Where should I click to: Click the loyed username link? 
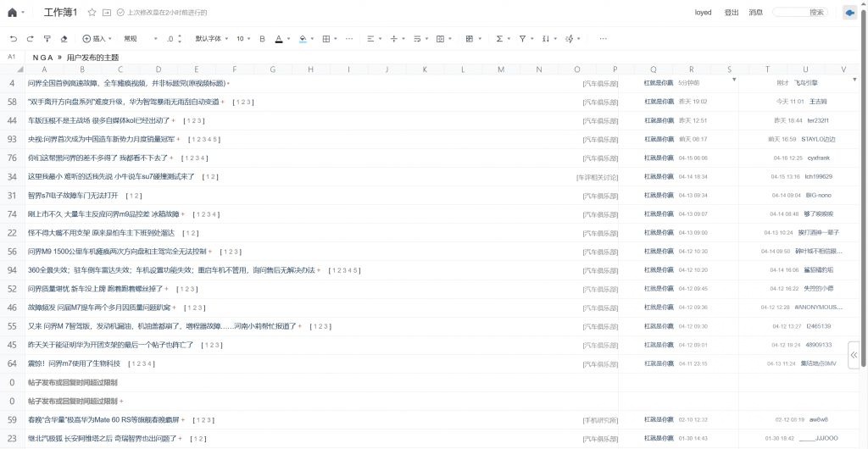(703, 12)
